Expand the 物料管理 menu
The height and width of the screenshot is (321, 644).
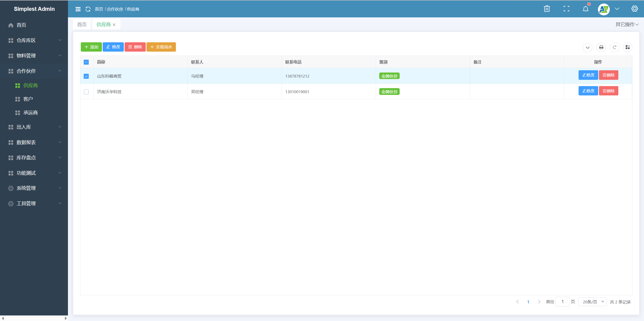coord(34,56)
